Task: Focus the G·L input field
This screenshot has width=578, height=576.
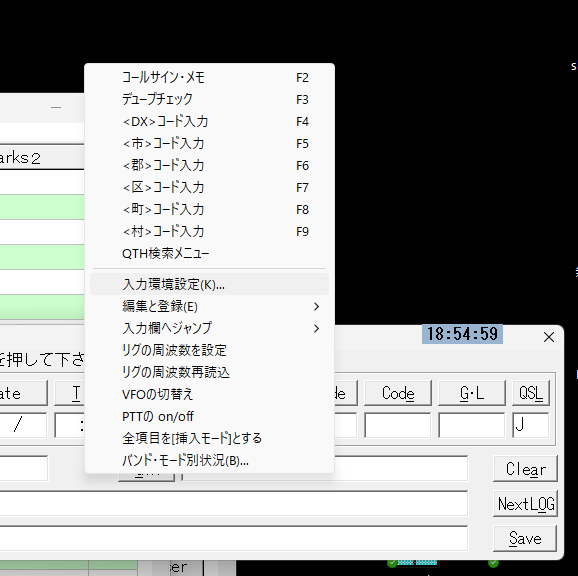Action: (472, 425)
